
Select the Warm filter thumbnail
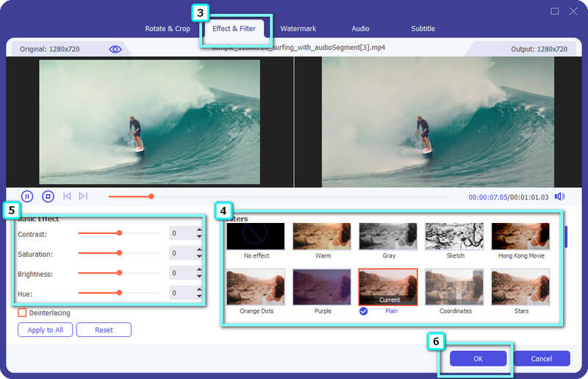pyautogui.click(x=322, y=236)
